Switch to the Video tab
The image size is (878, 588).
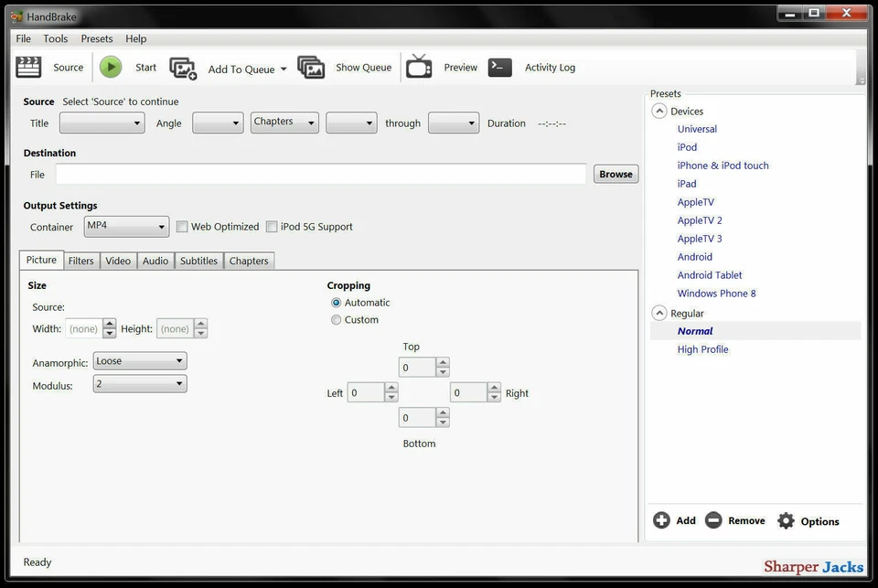[117, 261]
